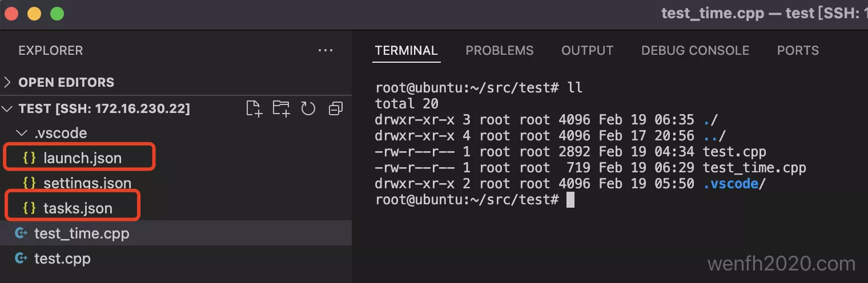Screen dimensions: 868x283
Task: Select test_time.cpp in the file tree
Action: point(82,233)
